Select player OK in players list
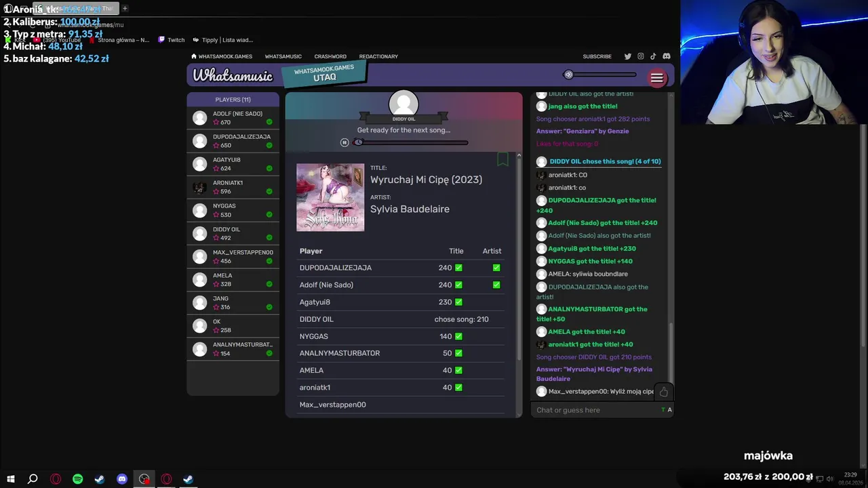The width and height of the screenshot is (868, 488). coord(233,325)
